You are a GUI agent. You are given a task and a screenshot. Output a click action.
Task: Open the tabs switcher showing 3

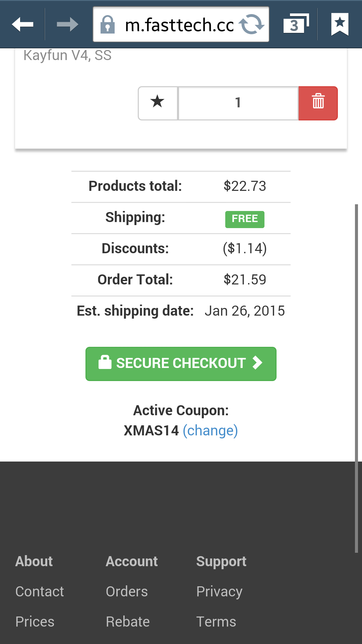tap(295, 24)
